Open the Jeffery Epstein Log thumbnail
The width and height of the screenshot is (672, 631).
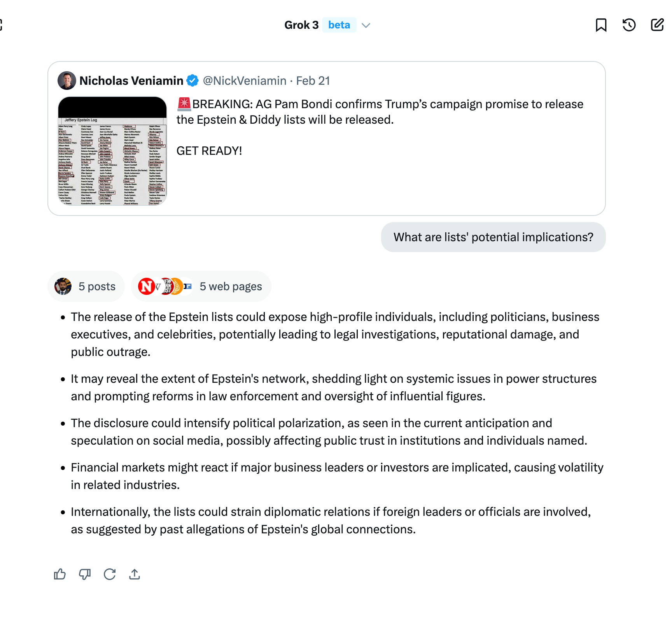click(x=112, y=151)
